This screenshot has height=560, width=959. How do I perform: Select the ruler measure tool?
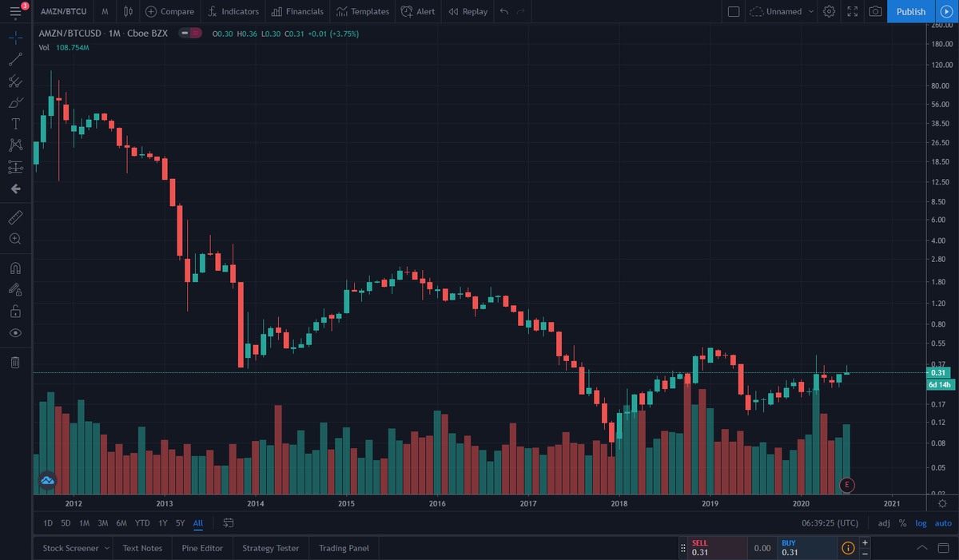[x=15, y=217]
